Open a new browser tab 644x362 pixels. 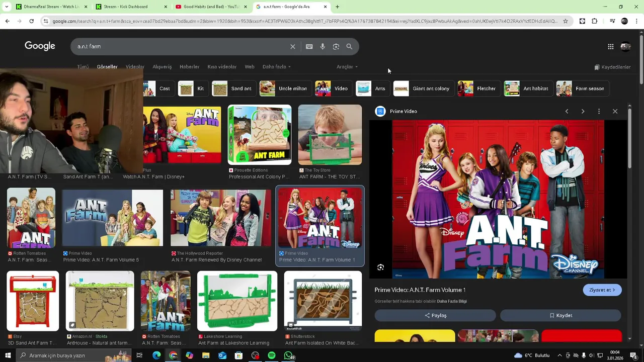(338, 7)
